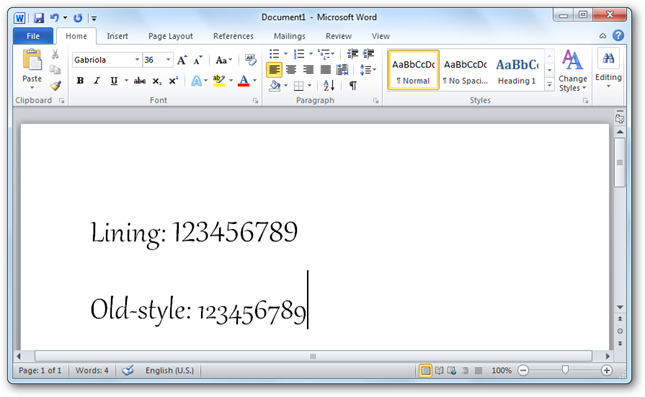Apply strikethrough formatting
Viewport: 645px width, 397px height.
(x=139, y=81)
